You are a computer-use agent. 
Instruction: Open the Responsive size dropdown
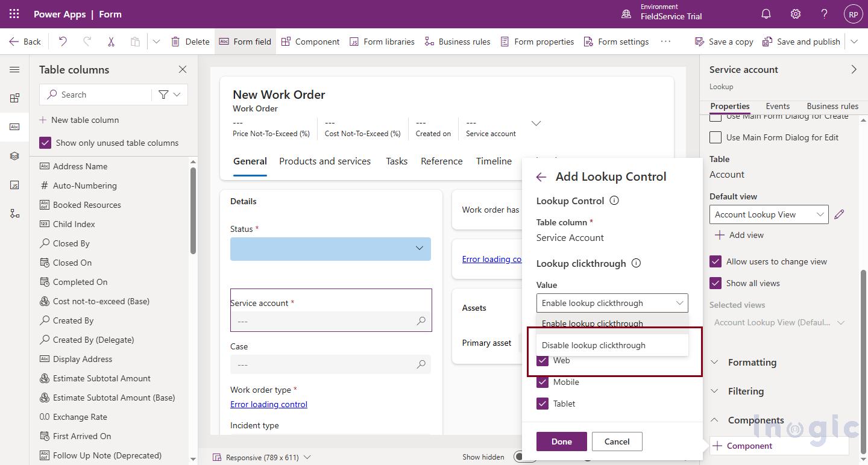pos(262,457)
